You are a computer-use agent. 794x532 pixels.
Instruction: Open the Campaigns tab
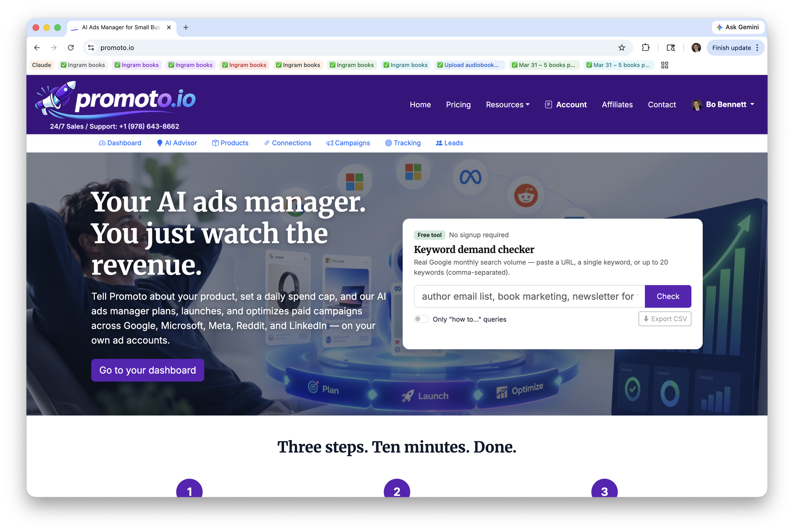click(x=348, y=143)
